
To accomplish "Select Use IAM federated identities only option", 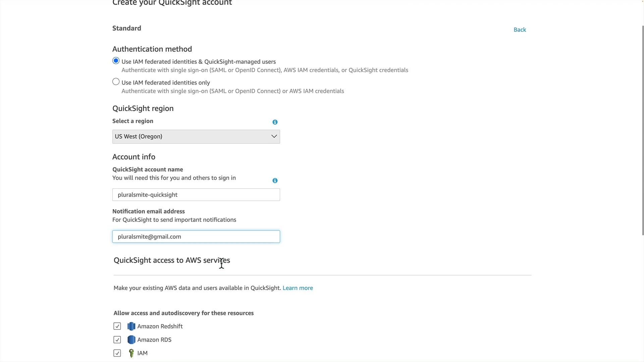I will click(x=116, y=82).
